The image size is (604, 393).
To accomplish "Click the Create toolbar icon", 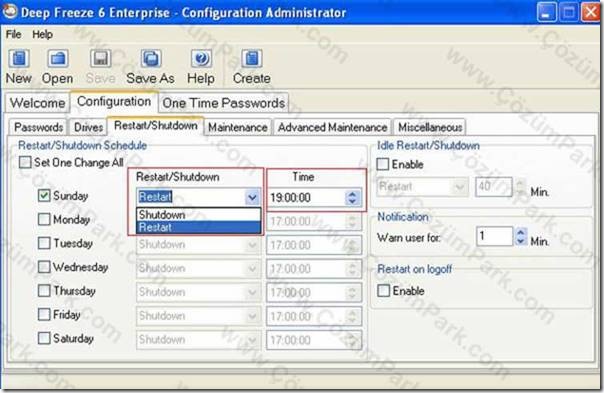I will pyautogui.click(x=252, y=59).
